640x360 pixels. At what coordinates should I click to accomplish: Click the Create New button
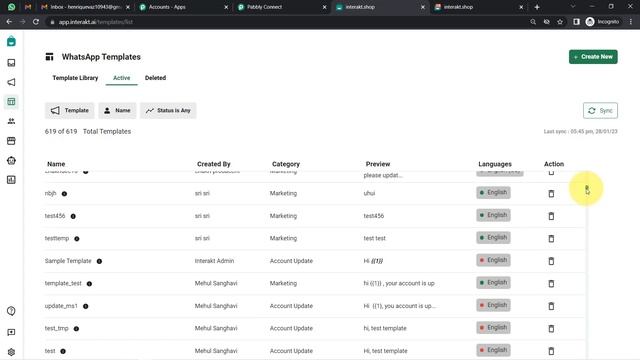593,57
